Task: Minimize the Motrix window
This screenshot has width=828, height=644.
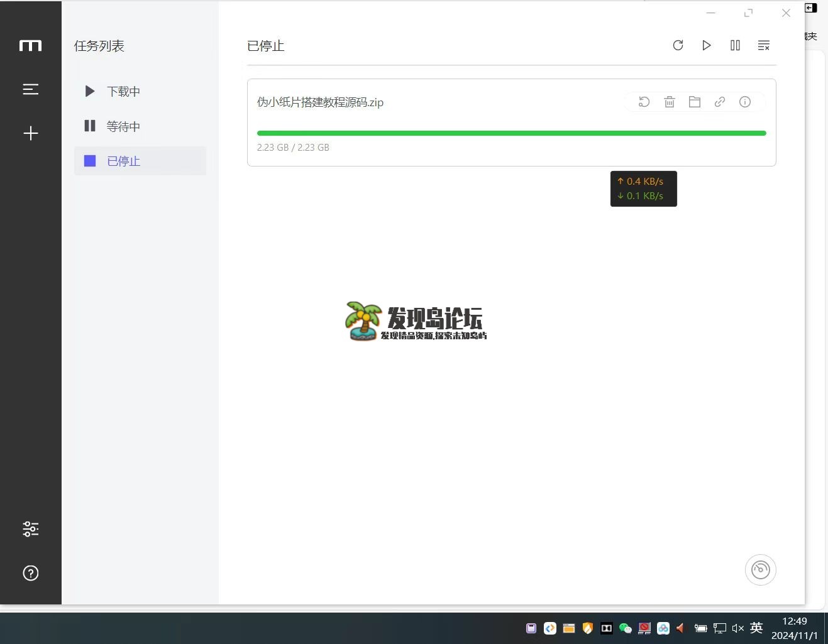Action: [x=711, y=13]
